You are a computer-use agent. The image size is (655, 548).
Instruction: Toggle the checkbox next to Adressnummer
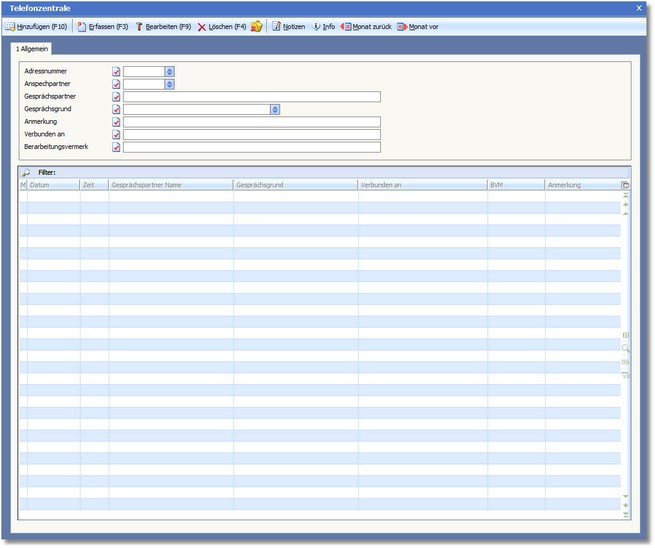(117, 72)
